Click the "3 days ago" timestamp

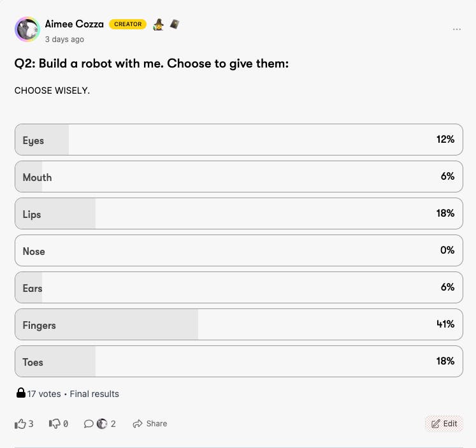[x=64, y=40]
